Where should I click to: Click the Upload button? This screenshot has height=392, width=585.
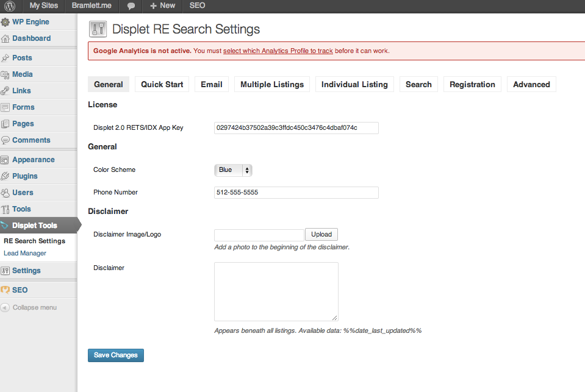click(321, 234)
